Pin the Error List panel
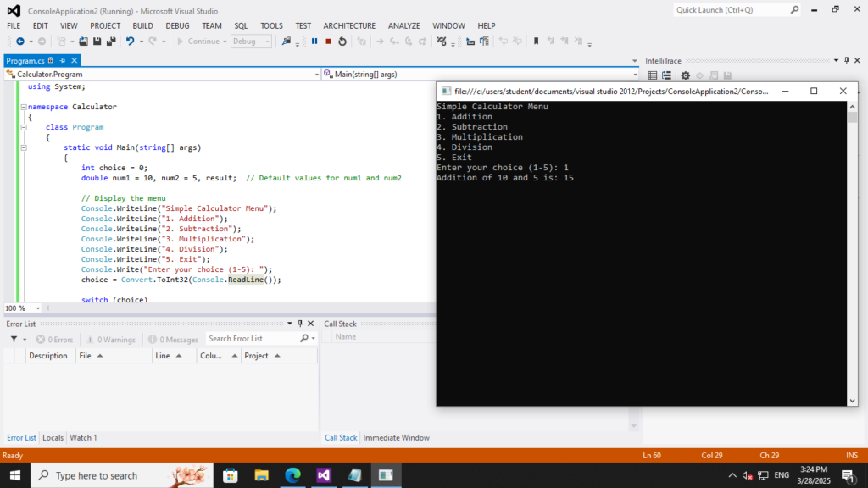The image size is (868, 488). pyautogui.click(x=300, y=324)
